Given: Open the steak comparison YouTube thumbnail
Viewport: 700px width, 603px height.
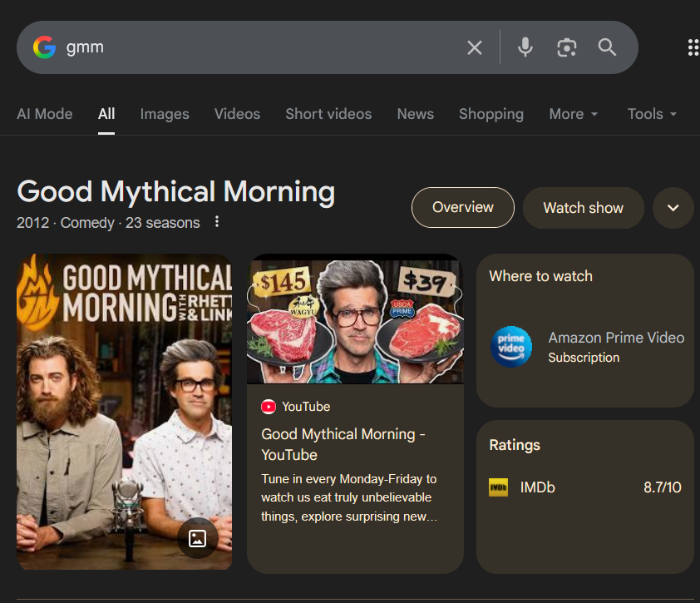Looking at the screenshot, I should click(x=355, y=319).
